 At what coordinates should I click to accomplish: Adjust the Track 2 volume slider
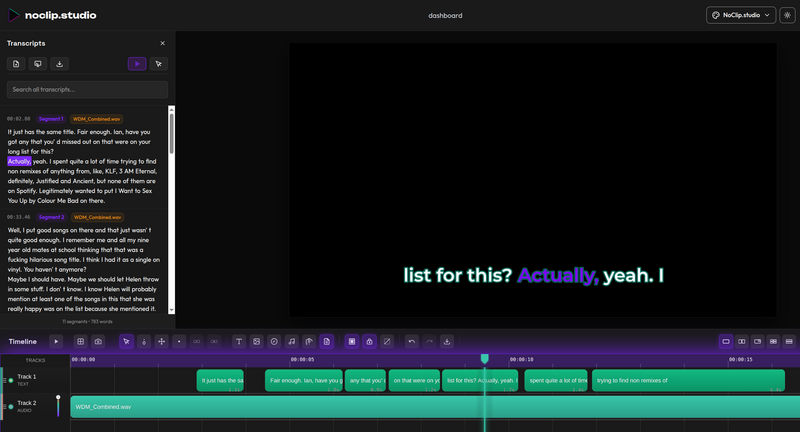(x=58, y=406)
